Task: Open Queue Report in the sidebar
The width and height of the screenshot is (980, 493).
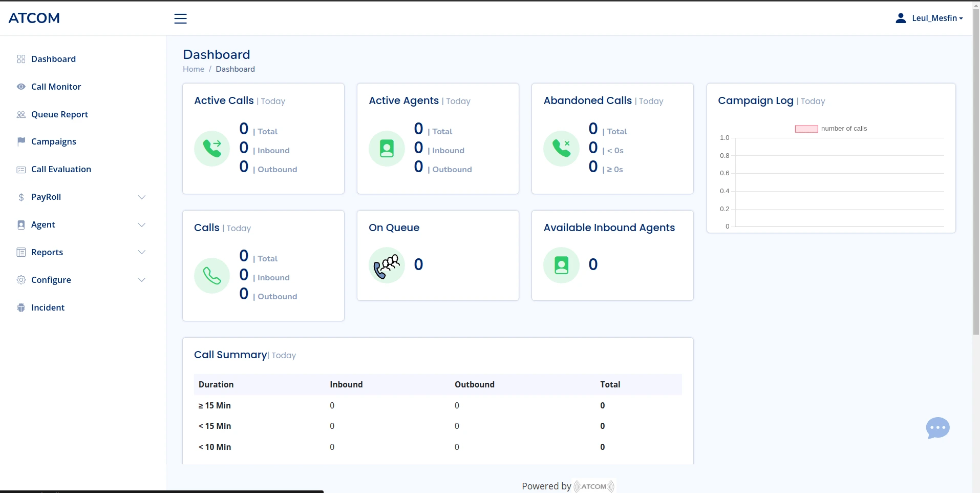Action: 59,114
